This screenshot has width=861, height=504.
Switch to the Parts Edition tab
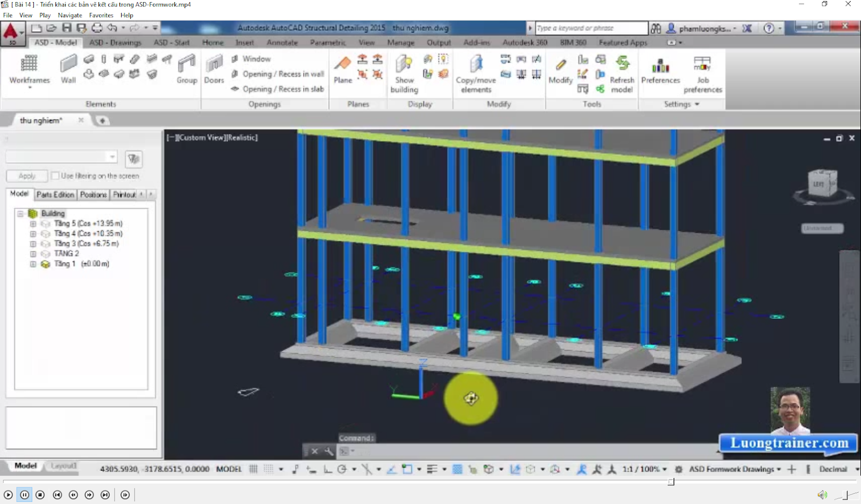(55, 194)
